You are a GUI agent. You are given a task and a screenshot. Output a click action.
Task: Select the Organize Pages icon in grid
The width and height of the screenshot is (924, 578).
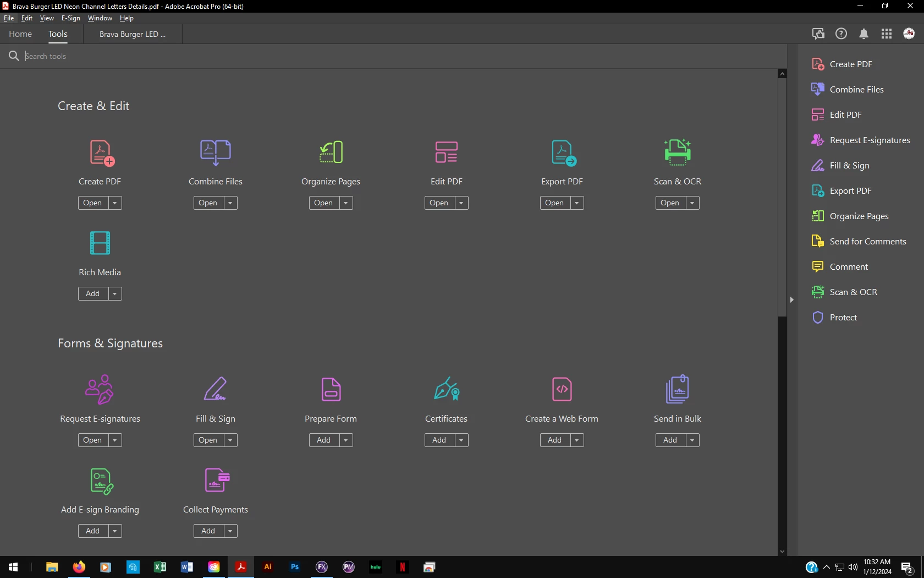(331, 152)
